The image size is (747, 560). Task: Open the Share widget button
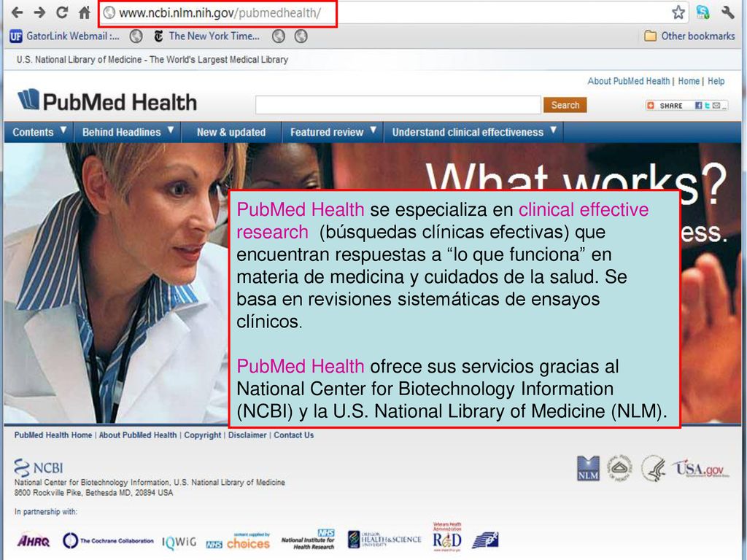click(x=666, y=106)
